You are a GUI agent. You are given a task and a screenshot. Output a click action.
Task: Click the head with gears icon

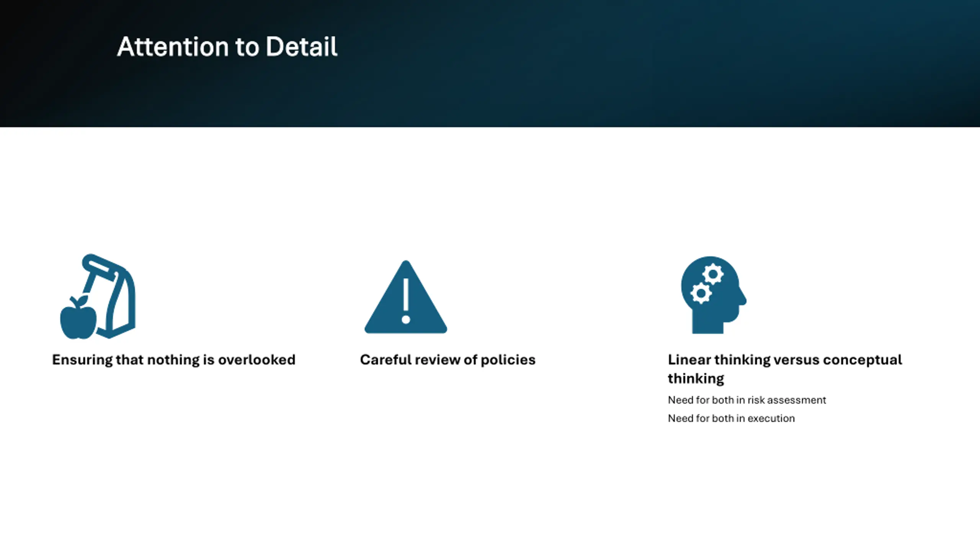pyautogui.click(x=714, y=295)
